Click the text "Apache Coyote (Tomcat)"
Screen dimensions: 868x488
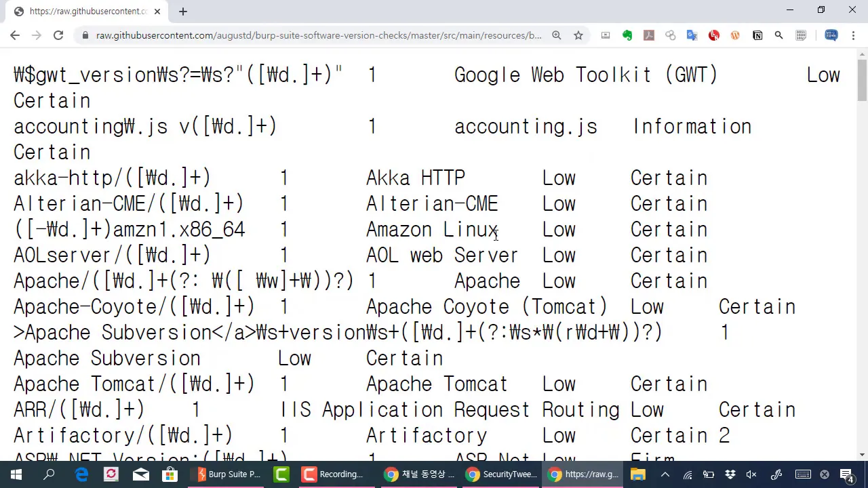pos(487,306)
